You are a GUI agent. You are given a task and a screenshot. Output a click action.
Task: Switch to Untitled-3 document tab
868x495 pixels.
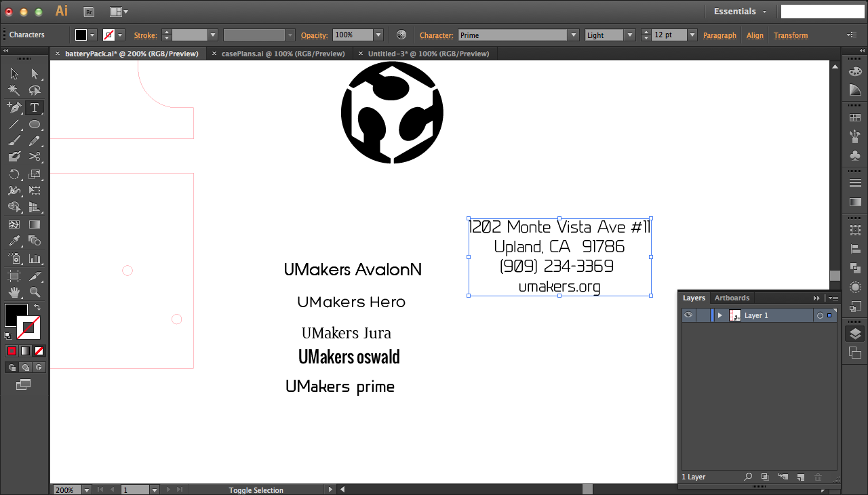coord(428,54)
